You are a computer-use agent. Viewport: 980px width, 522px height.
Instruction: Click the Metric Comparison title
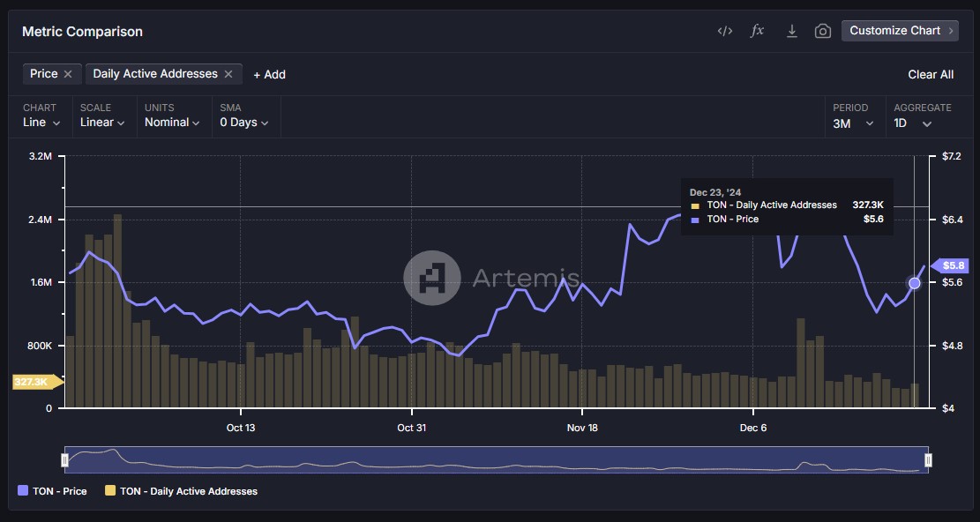click(x=83, y=31)
